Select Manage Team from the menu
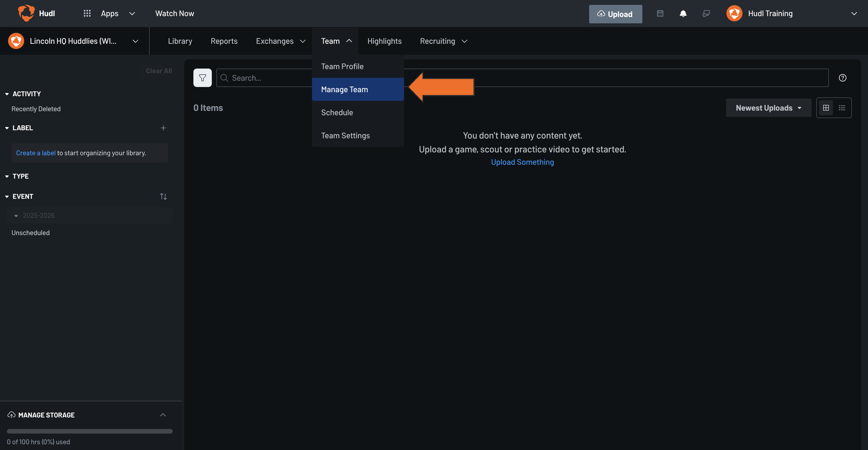The image size is (868, 450). coord(358,89)
